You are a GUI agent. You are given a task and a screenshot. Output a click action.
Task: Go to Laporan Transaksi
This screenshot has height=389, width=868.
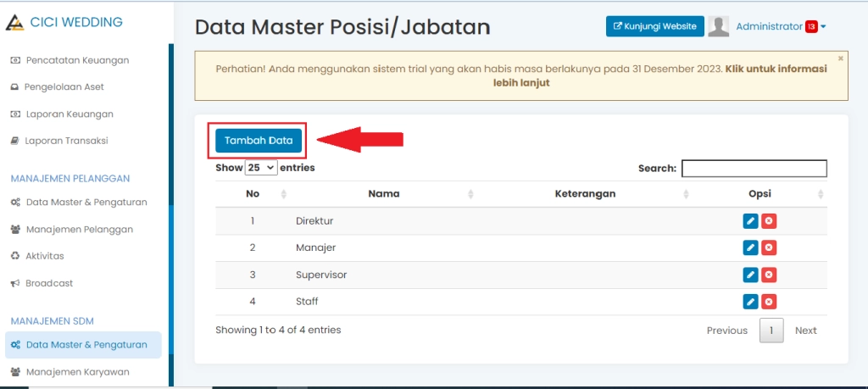(59, 141)
